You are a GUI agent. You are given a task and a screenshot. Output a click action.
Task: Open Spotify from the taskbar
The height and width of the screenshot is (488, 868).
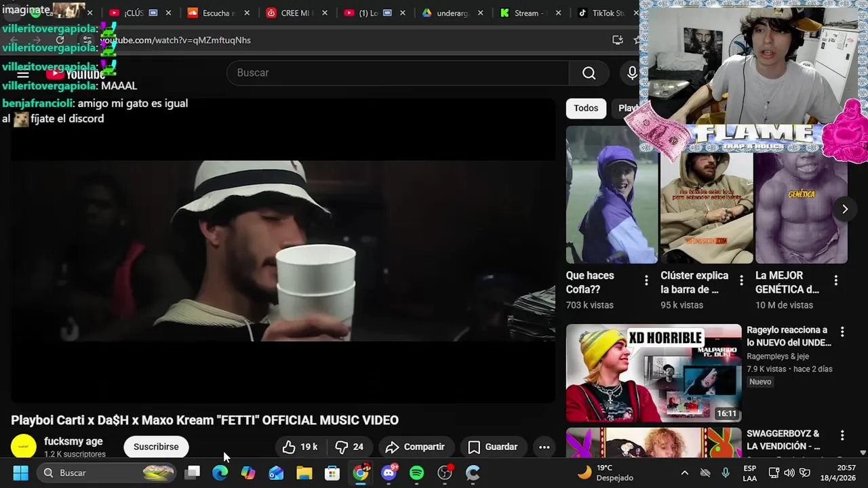[x=417, y=472]
